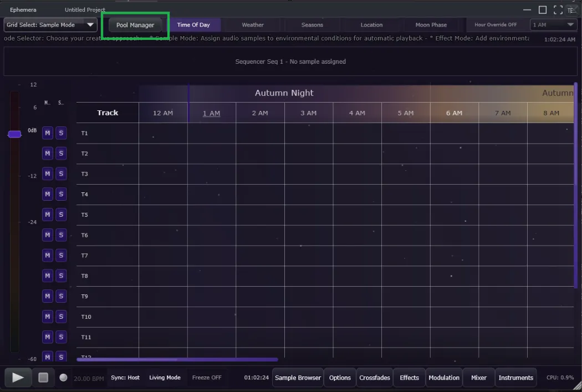This screenshot has height=392, width=582.
Task: Switch to the Moon Phase tab
Action: (431, 24)
